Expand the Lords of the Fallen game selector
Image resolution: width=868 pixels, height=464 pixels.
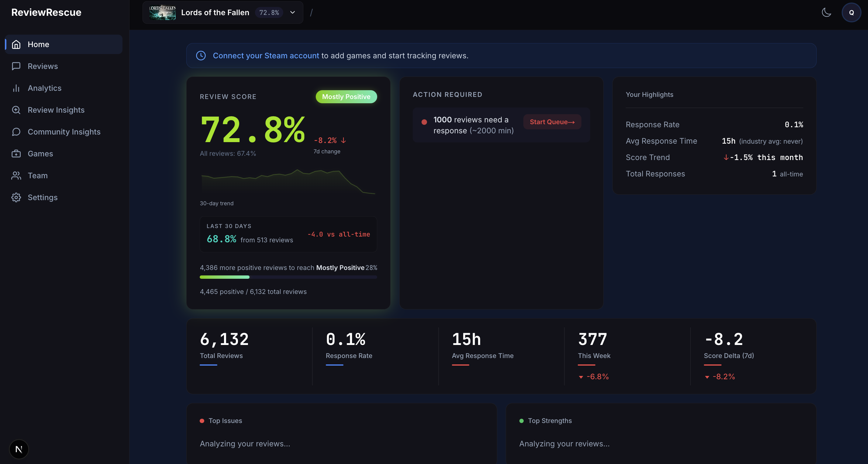click(222, 12)
